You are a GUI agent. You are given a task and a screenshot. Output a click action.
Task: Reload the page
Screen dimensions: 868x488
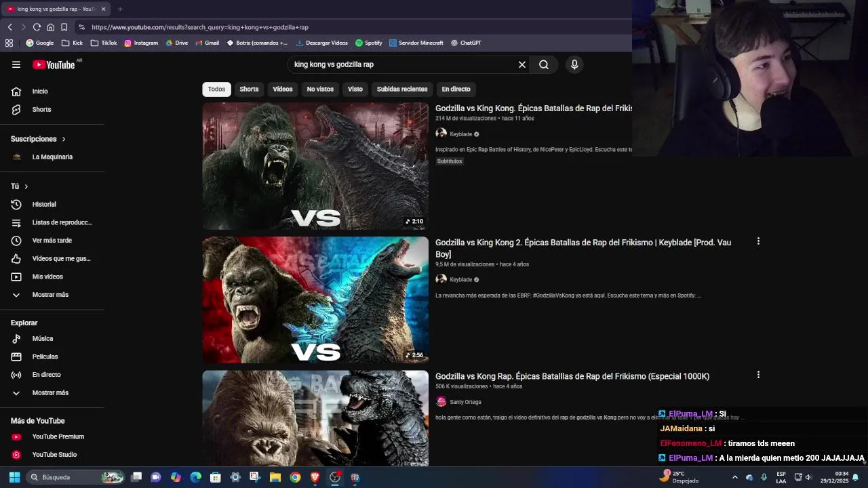click(x=37, y=27)
